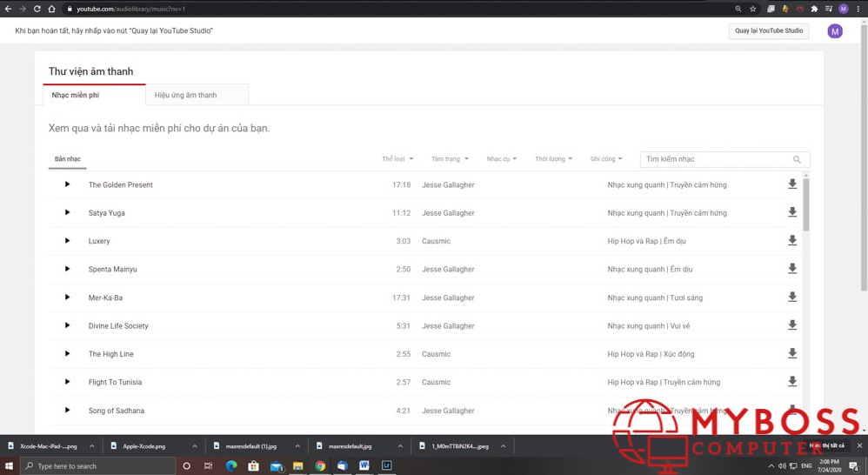
Task: Select the Nhạc miễn phí tab
Action: [x=76, y=95]
